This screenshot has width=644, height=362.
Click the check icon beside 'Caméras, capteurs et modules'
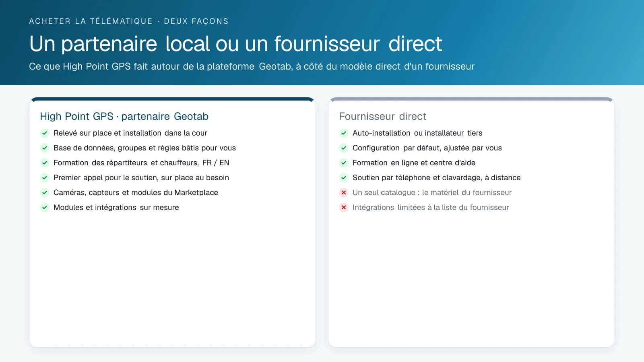pos(45,193)
